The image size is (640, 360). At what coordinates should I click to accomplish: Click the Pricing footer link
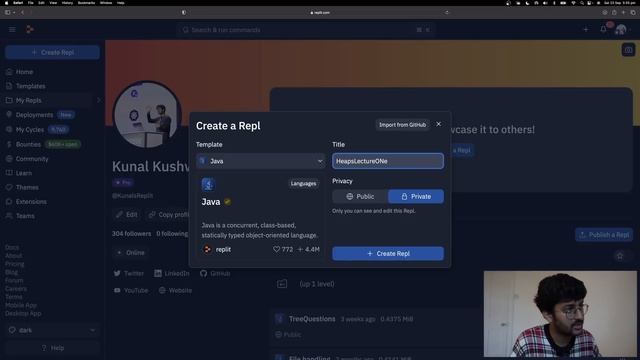coord(15,264)
